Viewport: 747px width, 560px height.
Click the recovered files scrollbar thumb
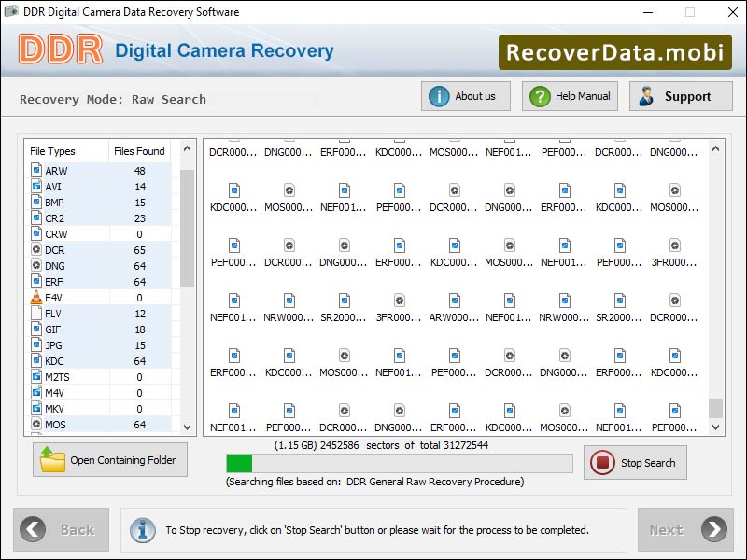pyautogui.click(x=715, y=408)
